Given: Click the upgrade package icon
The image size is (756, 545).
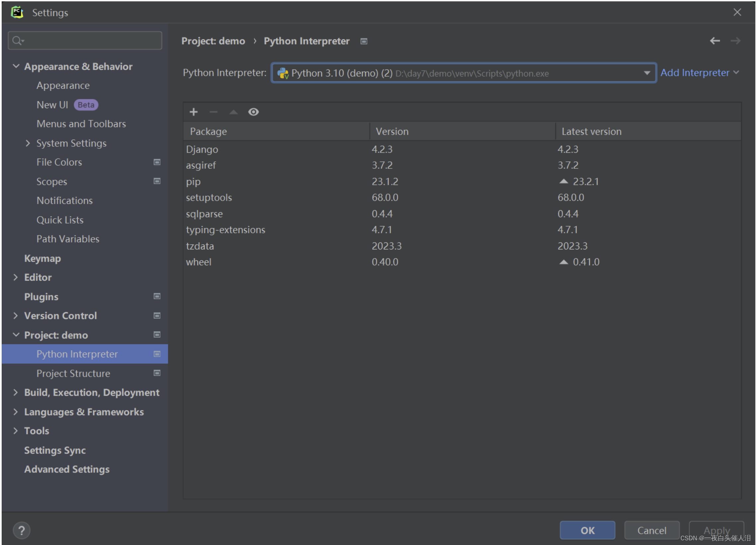Looking at the screenshot, I should click(x=233, y=112).
